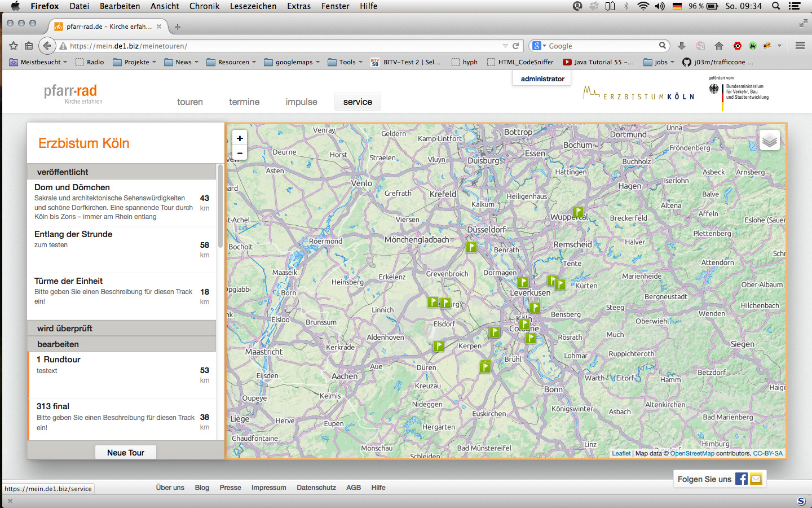Zoom in on the map

(240, 138)
